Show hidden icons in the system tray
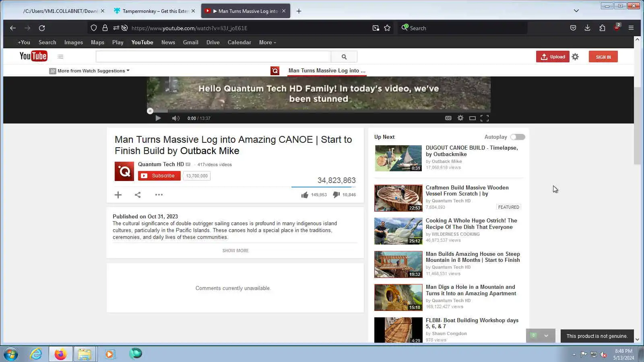Screen dimensions: 644x362 pyautogui.click(x=574, y=355)
